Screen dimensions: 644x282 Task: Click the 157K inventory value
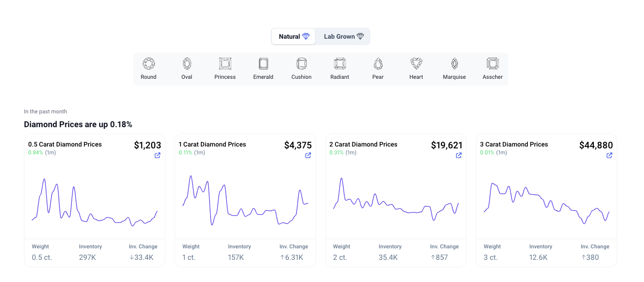(236, 257)
